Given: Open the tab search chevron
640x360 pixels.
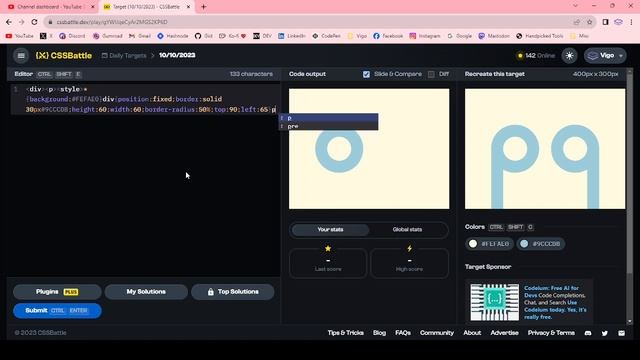Looking at the screenshot, I should pyautogui.click(x=575, y=6).
